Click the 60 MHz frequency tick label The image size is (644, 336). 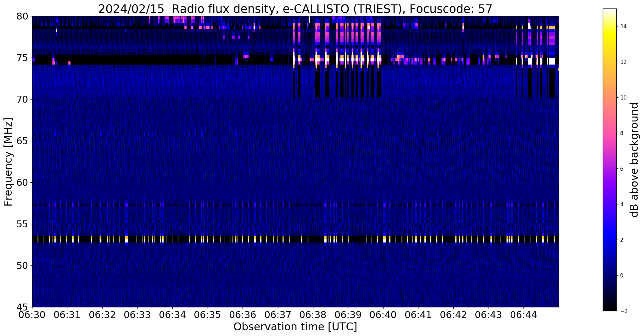pyautogui.click(x=22, y=182)
